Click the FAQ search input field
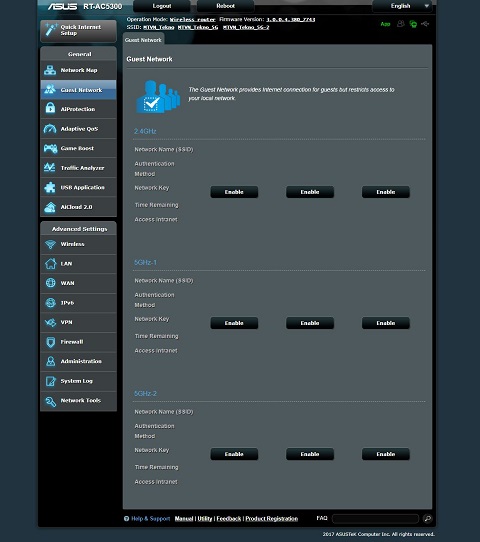The height and width of the screenshot is (542, 480). pyautogui.click(x=375, y=518)
